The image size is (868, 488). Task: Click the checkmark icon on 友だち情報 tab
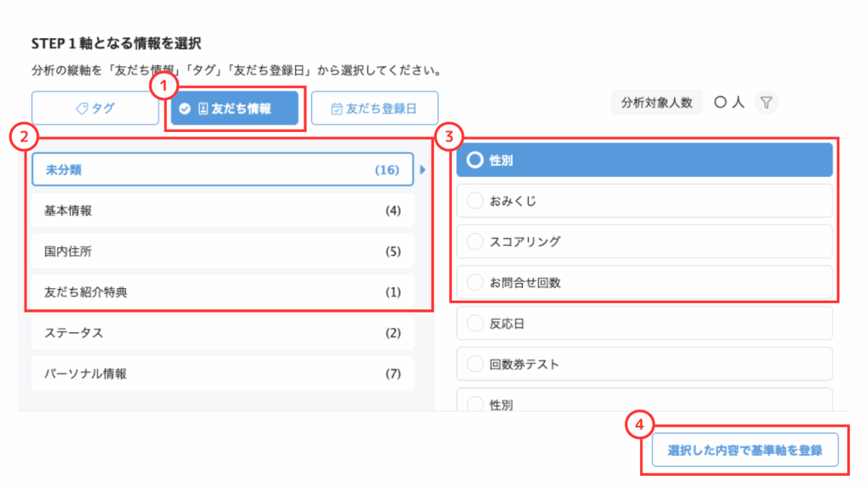(185, 108)
